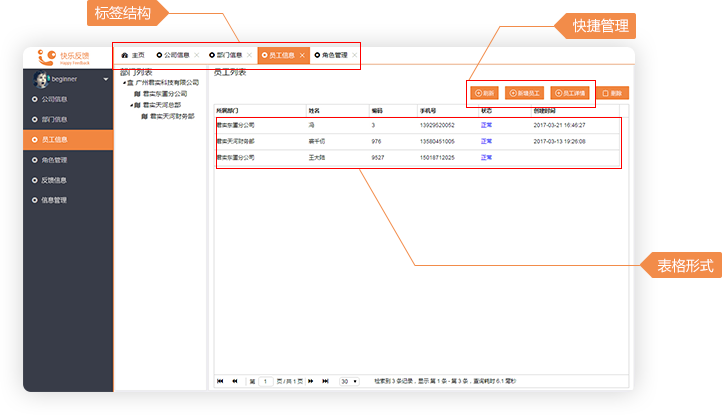Close the 员工信息 tab
This screenshot has width=722, height=415.
pos(302,55)
